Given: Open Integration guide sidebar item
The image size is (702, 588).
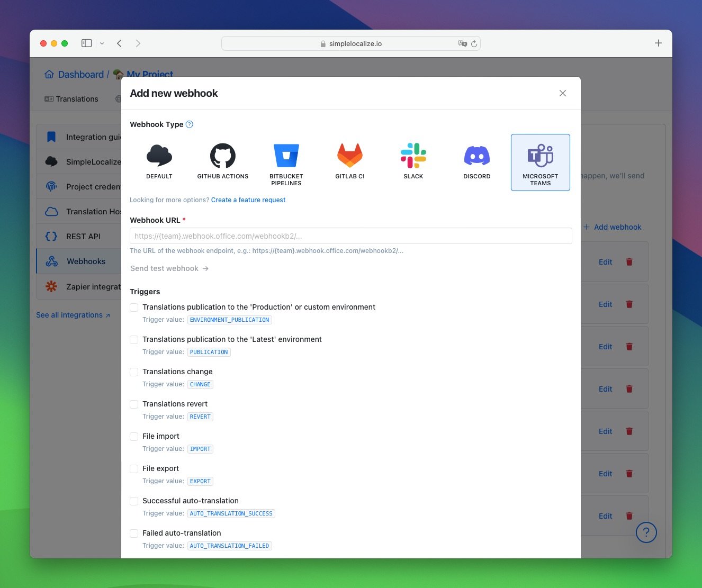Looking at the screenshot, I should pyautogui.click(x=79, y=137).
